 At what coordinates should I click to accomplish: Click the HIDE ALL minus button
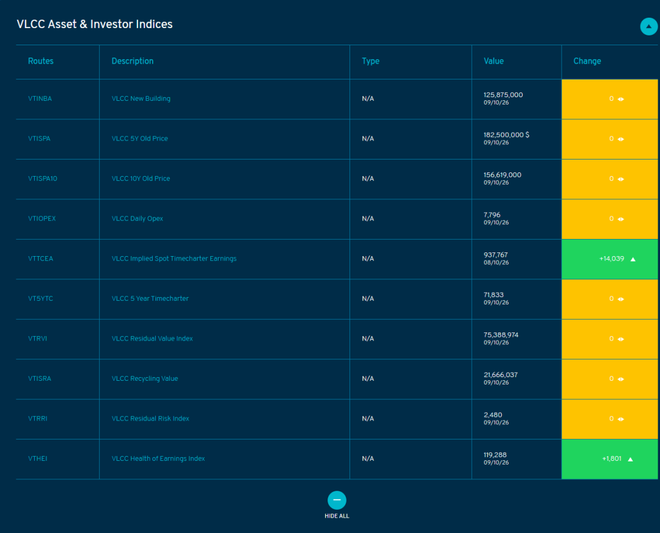(337, 500)
